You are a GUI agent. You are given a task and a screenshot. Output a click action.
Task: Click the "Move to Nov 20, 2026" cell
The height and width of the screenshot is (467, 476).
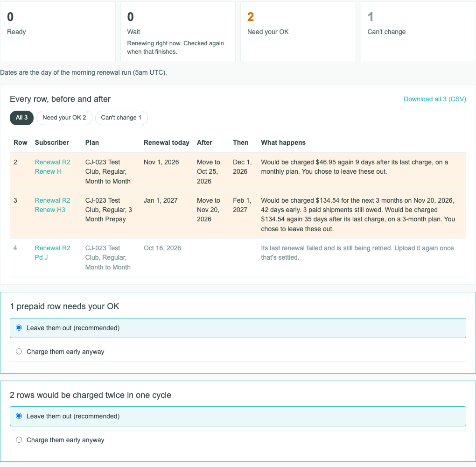coord(209,210)
